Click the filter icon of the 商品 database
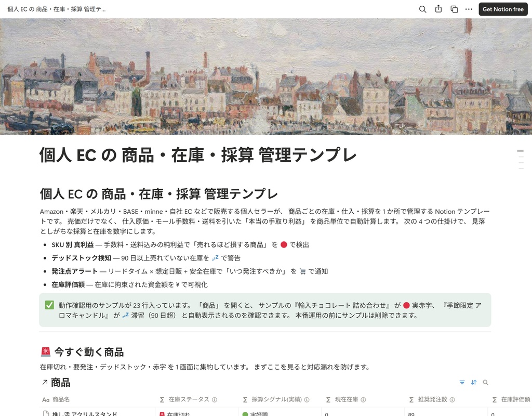532x416 pixels. [462, 382]
